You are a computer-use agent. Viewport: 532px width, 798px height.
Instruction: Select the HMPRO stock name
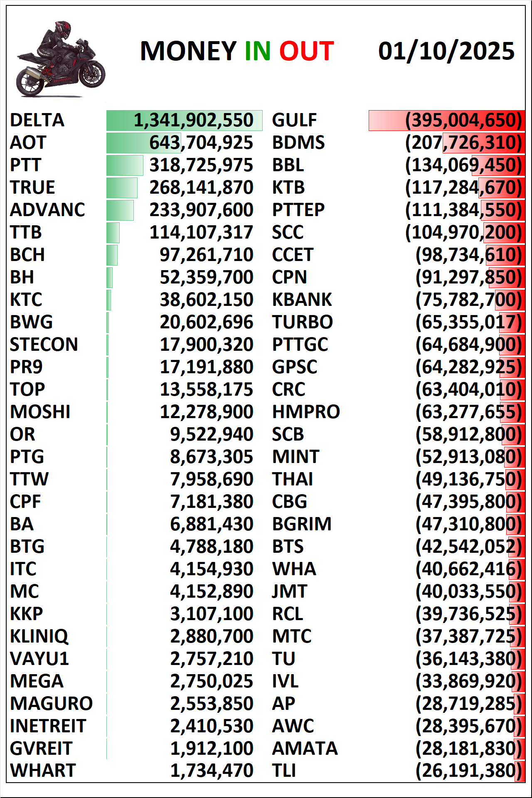pyautogui.click(x=305, y=412)
